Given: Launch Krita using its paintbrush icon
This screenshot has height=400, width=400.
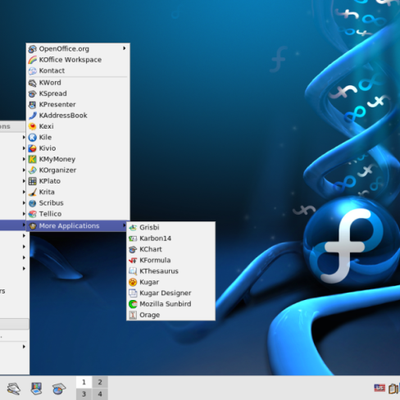Looking at the screenshot, I should [x=32, y=192].
